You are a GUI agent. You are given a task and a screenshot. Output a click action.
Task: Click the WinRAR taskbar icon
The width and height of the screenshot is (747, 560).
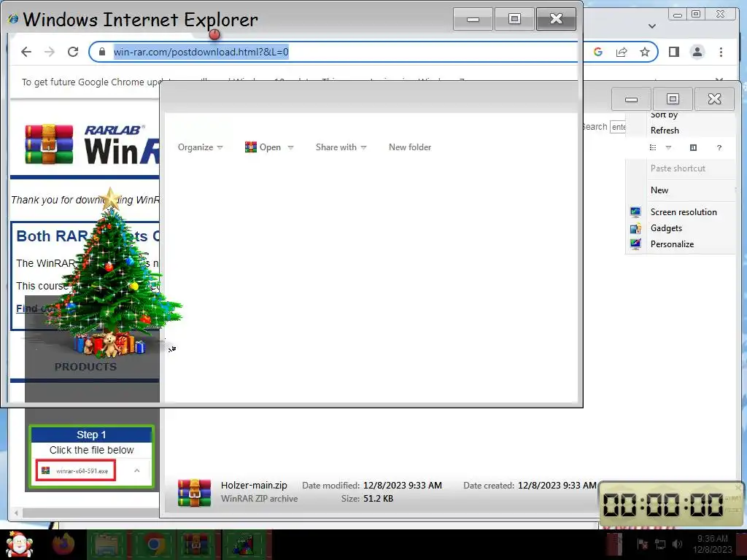(x=197, y=545)
